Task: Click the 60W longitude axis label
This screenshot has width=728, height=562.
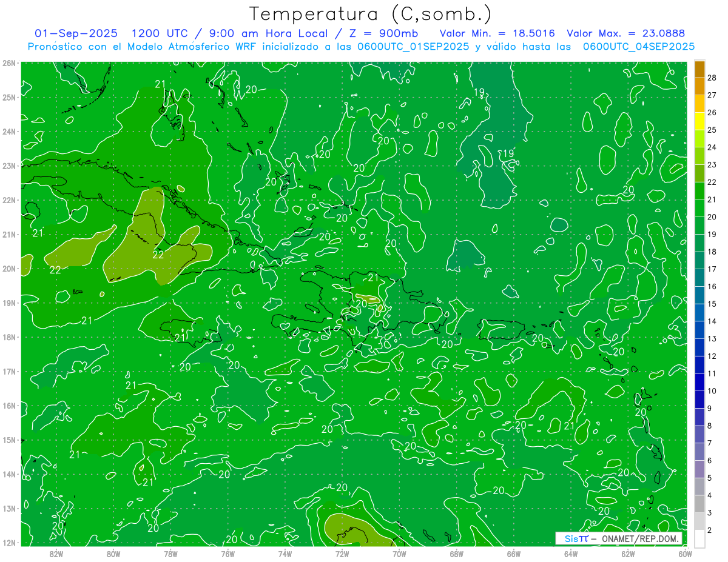Action: (x=686, y=554)
